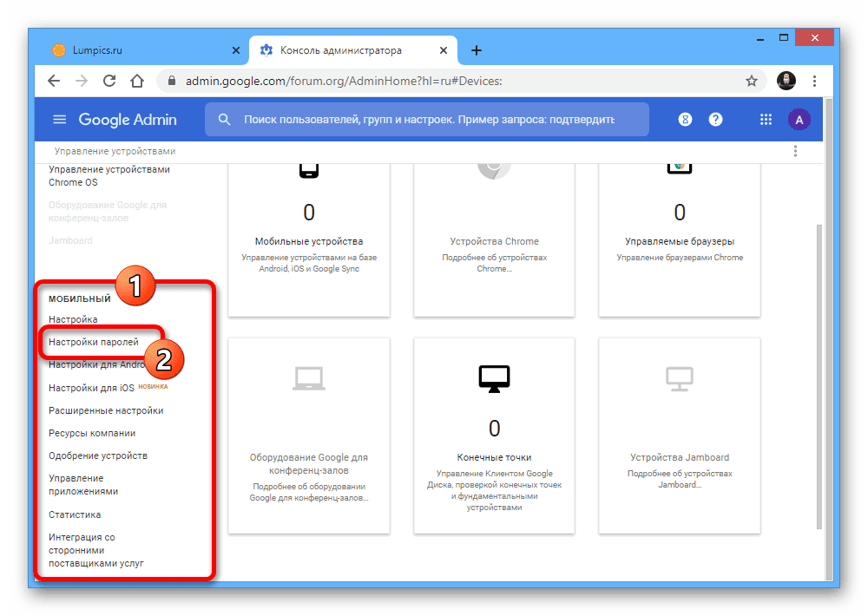Bookmark this page with the star
Screen dimensions: 868x616
tap(751, 81)
